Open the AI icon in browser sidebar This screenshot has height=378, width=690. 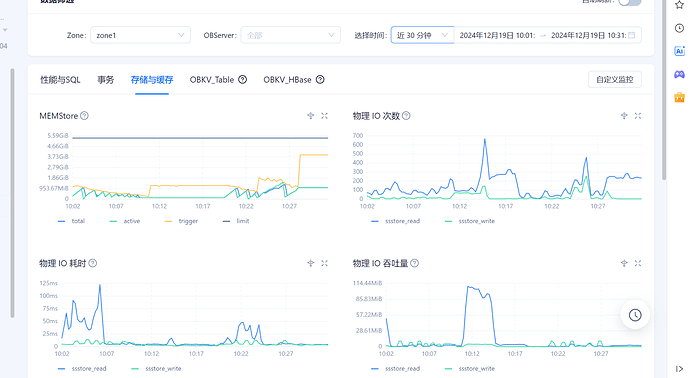679,51
